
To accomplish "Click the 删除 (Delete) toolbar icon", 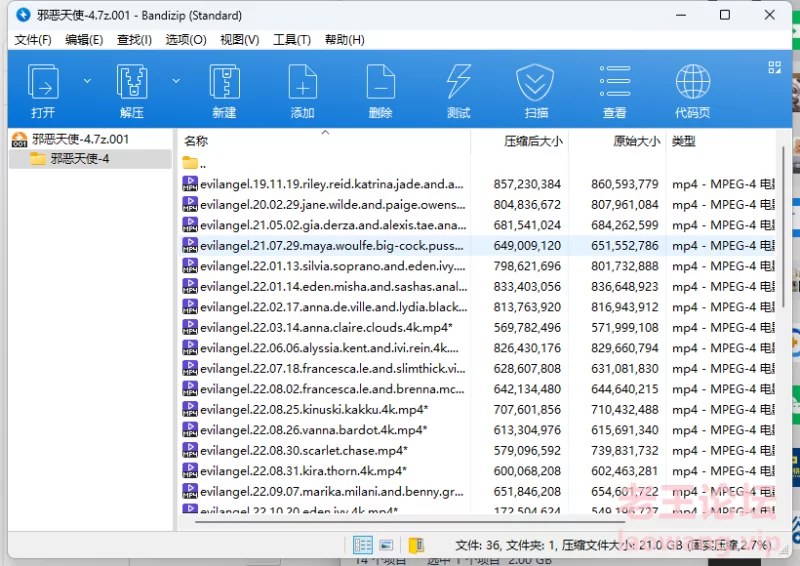I will point(381,82).
